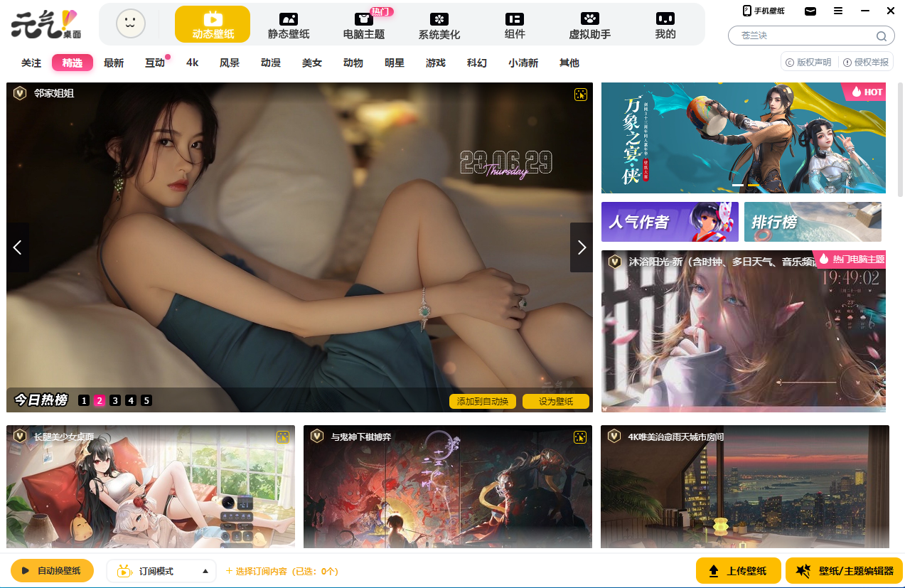The width and height of the screenshot is (905, 588).
Task: Click the 上传壁纸 upload wallpaper button
Action: 739,570
